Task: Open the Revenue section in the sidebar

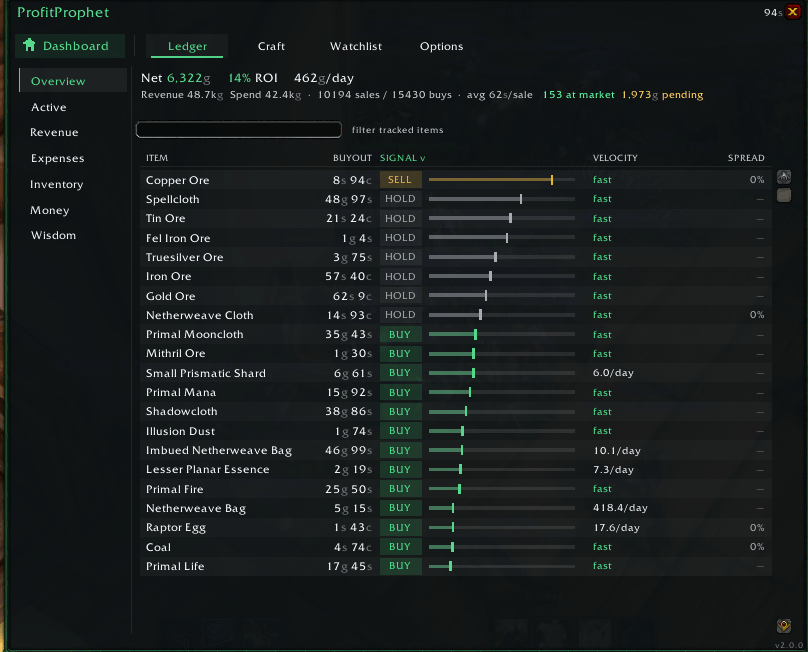Action: (x=54, y=132)
